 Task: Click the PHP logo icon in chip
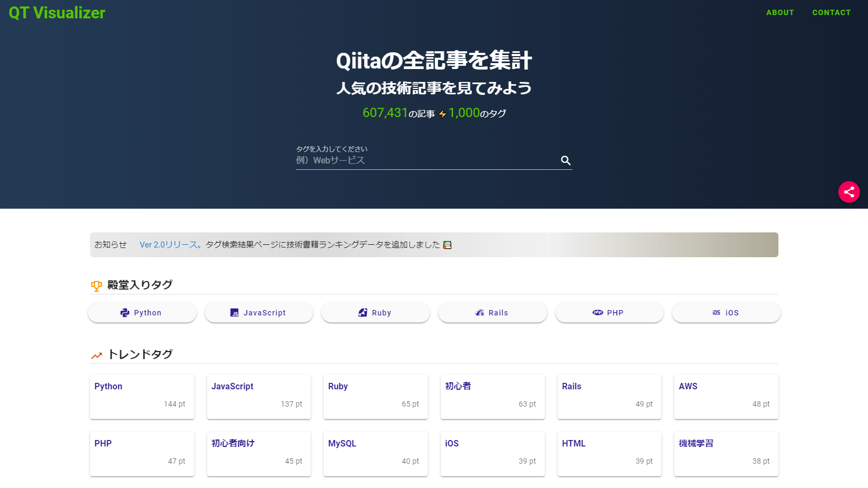tap(598, 313)
